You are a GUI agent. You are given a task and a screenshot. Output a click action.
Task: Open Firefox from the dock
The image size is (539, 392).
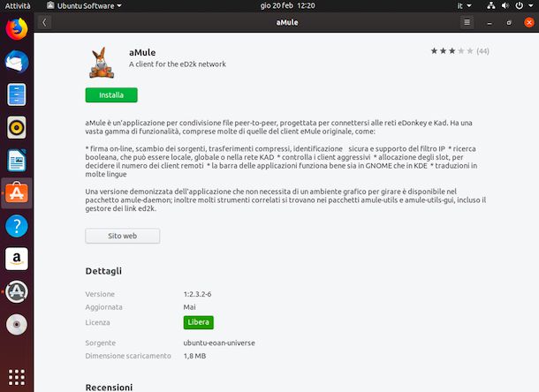pos(17,29)
